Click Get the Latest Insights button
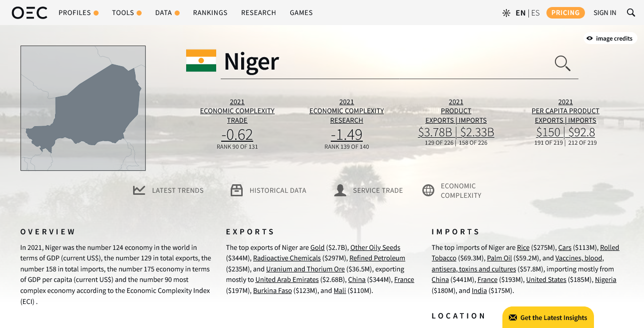 click(548, 317)
